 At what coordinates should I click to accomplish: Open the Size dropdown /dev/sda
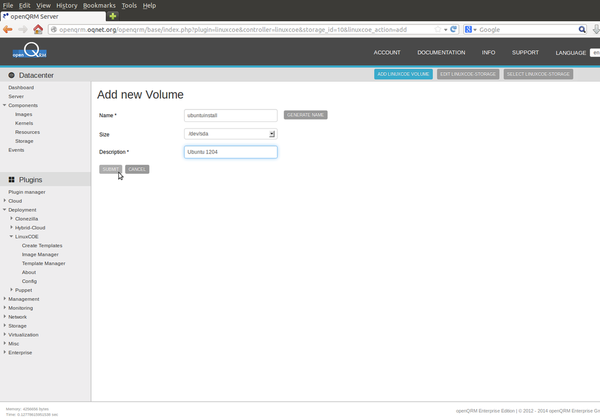231,134
